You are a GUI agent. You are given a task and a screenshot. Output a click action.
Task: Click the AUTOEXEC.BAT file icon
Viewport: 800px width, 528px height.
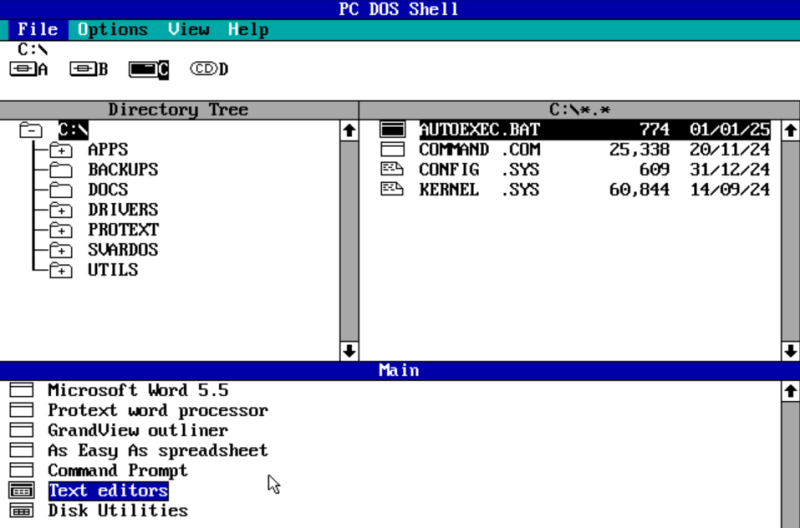pos(392,130)
